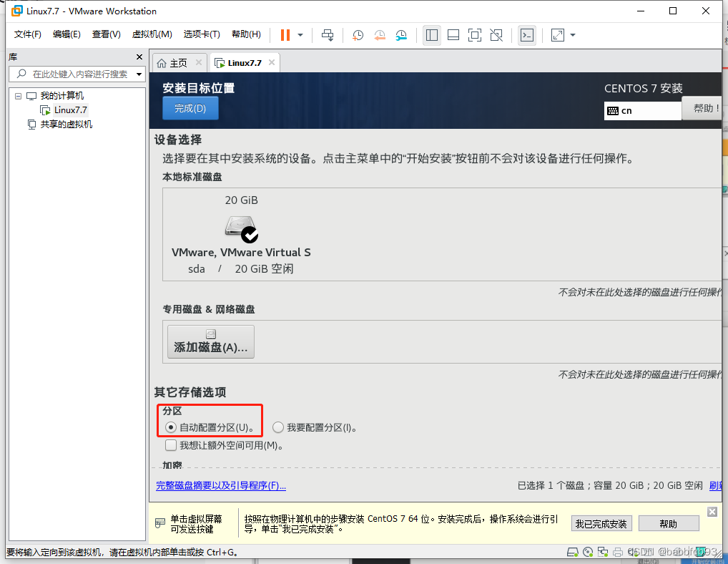
Task: Switch to Unity mode icon
Action: coord(496,35)
